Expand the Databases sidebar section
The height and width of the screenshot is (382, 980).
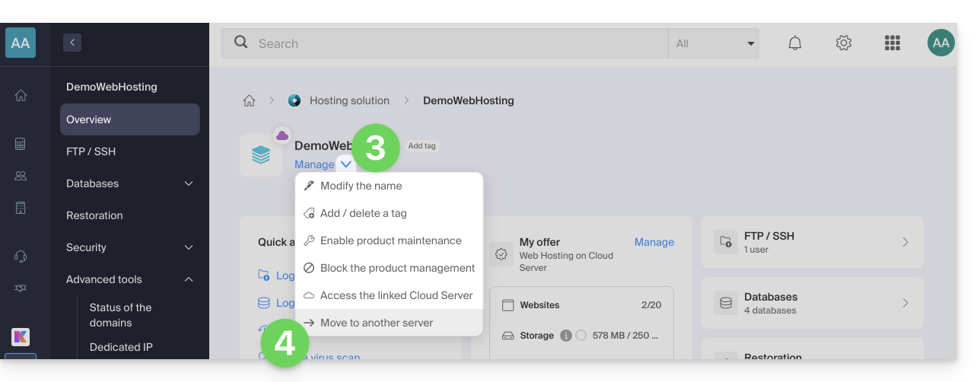[x=189, y=183]
